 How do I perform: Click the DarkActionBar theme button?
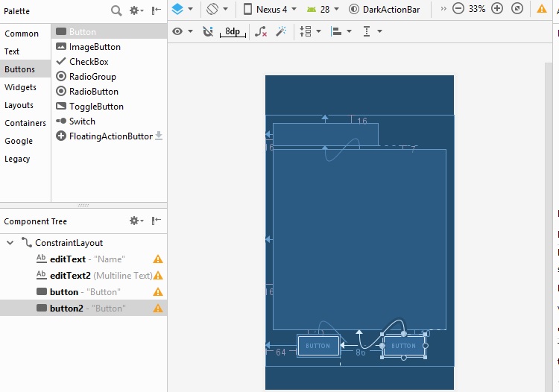point(391,9)
